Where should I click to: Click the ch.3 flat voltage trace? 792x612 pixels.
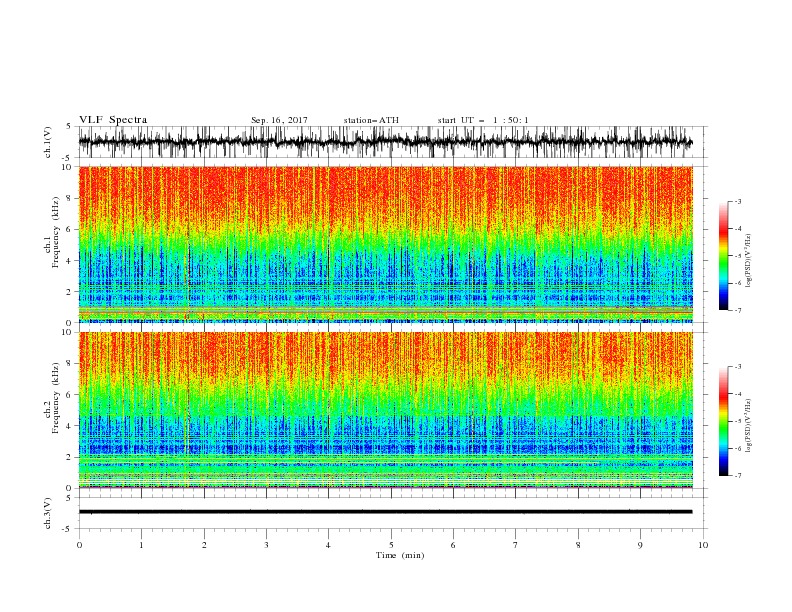pos(386,512)
